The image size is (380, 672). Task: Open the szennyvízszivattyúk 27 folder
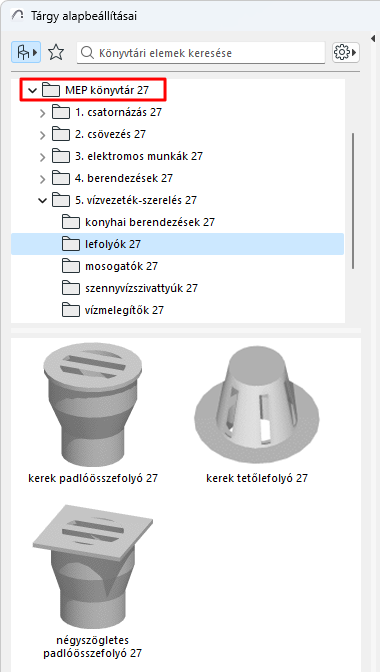(141, 288)
